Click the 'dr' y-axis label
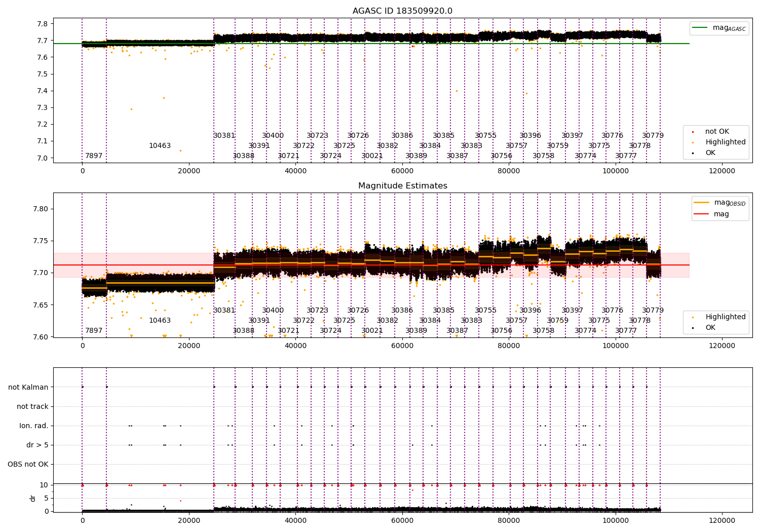Viewport: 760px width, 532px height. [33, 498]
